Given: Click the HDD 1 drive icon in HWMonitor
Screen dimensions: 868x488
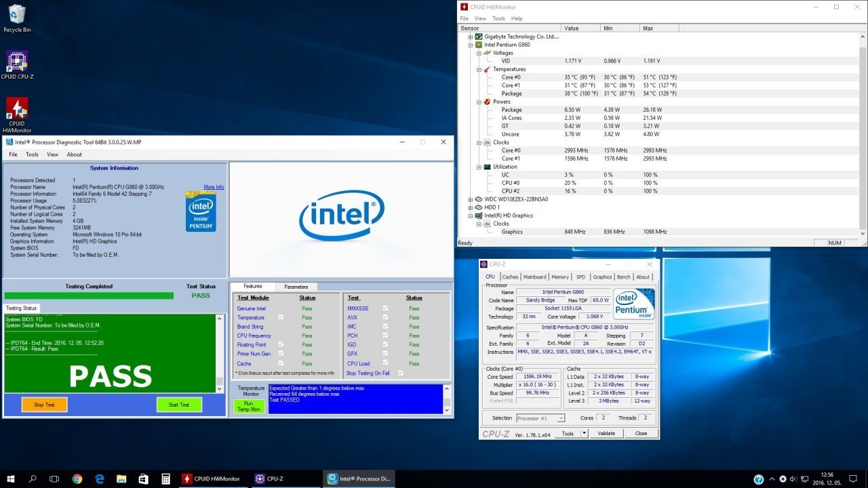Looking at the screenshot, I should tap(479, 207).
